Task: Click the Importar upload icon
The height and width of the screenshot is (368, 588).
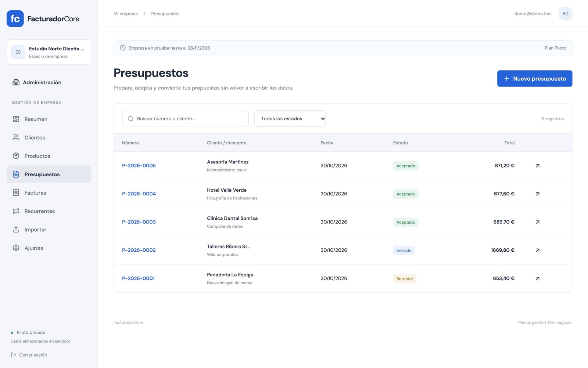Action: (x=16, y=230)
